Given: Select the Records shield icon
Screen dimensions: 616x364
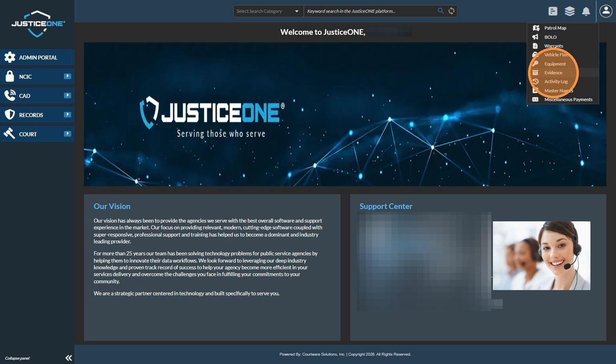Looking at the screenshot, I should click(x=10, y=115).
